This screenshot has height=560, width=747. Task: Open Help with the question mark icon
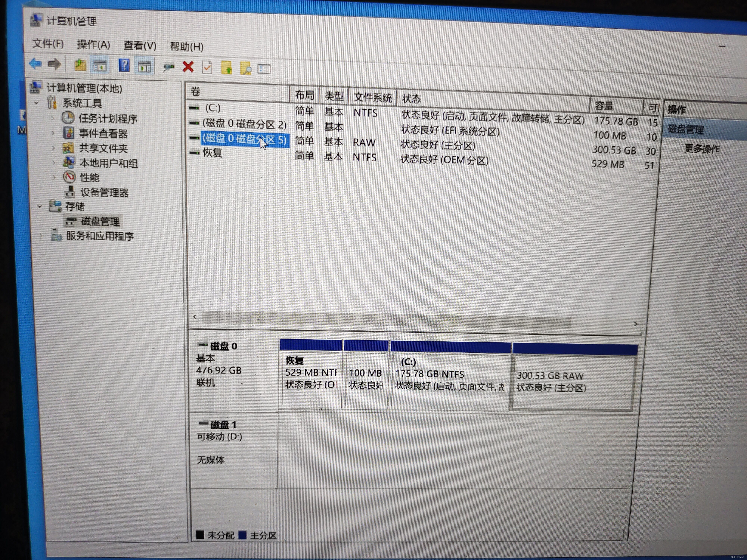(124, 66)
